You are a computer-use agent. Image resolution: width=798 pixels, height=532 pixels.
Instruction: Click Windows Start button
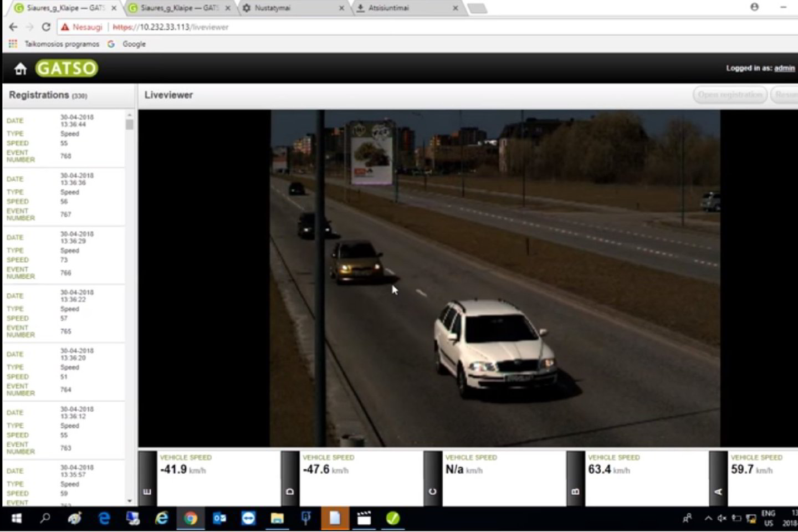click(16, 518)
